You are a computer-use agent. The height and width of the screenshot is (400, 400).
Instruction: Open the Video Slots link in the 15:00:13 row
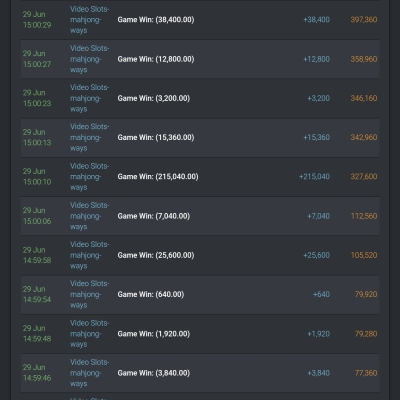click(89, 137)
